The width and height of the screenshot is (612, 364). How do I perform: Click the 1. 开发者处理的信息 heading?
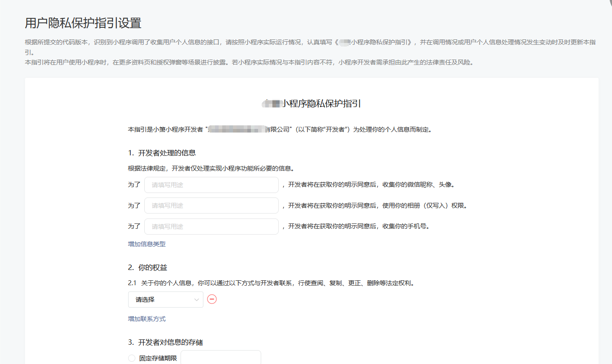click(x=162, y=153)
